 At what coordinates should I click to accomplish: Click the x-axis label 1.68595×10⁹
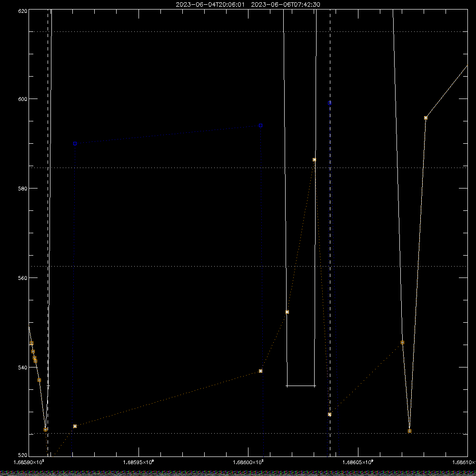[x=139, y=462]
